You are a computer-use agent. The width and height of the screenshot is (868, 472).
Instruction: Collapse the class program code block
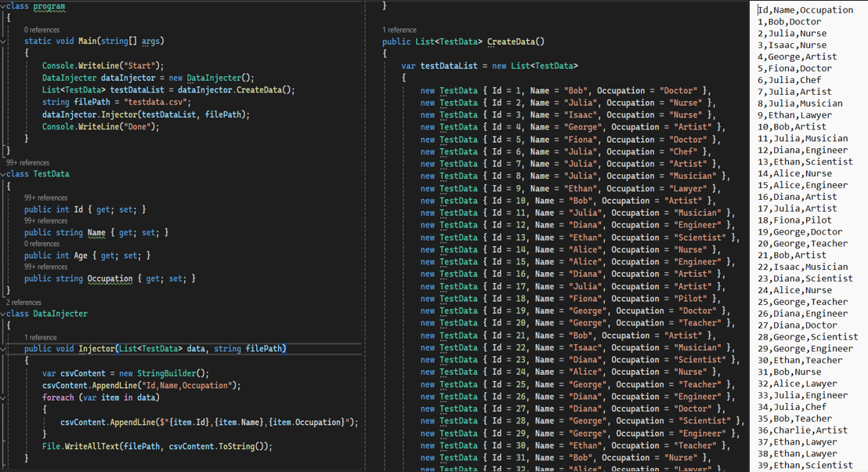click(x=3, y=6)
